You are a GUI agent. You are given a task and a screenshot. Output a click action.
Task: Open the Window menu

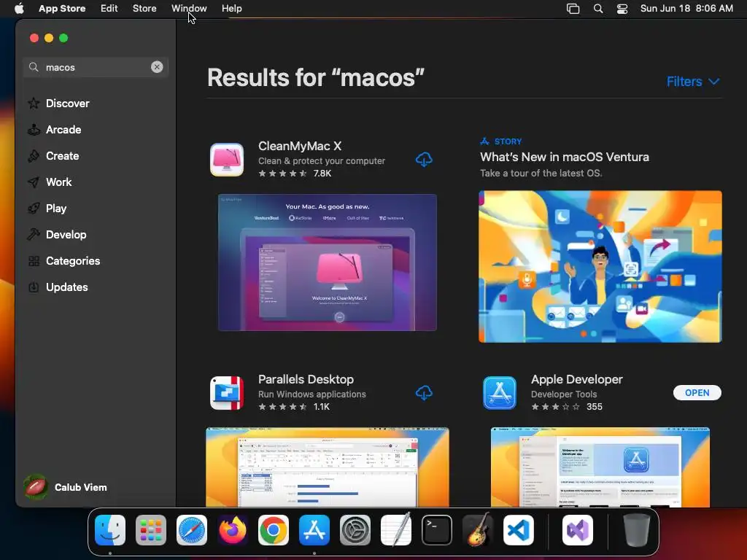[189, 8]
